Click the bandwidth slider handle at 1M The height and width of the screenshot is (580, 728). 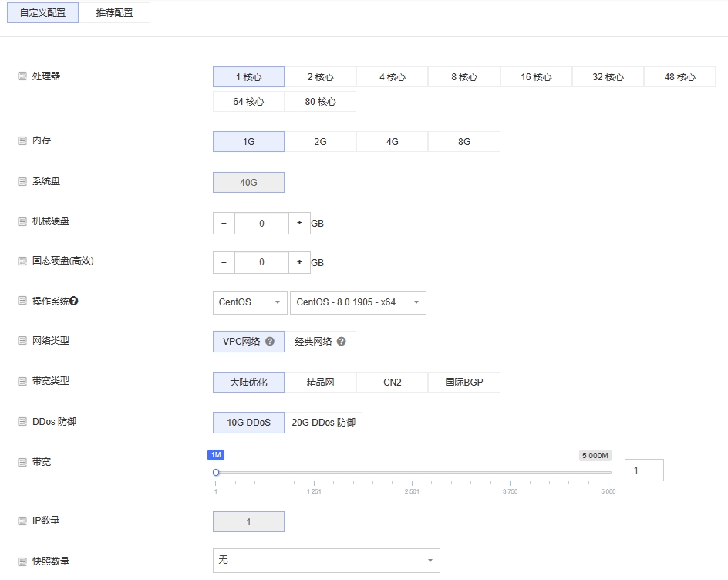coord(216,472)
